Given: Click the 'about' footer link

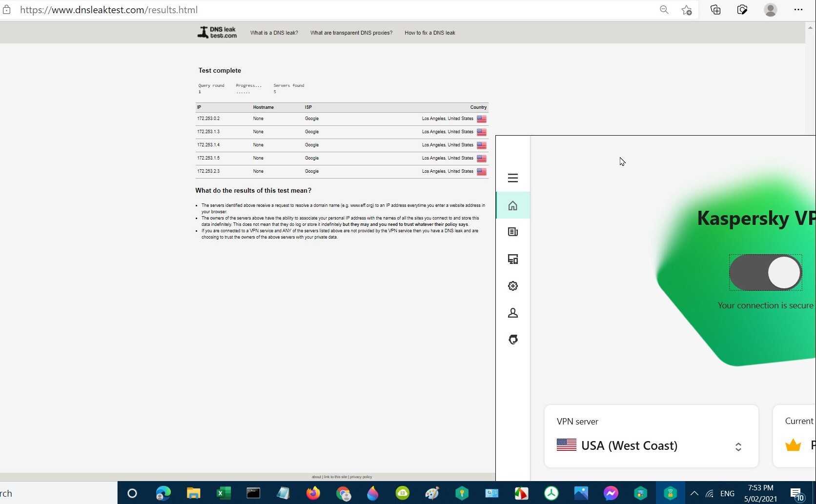Looking at the screenshot, I should (x=316, y=477).
